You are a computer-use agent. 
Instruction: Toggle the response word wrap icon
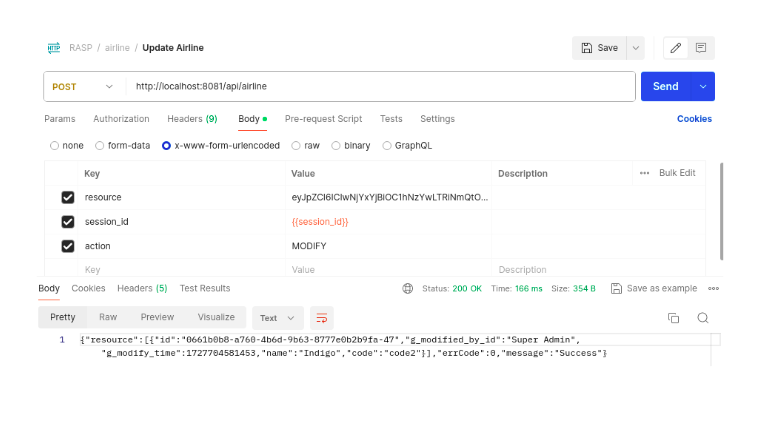point(321,318)
